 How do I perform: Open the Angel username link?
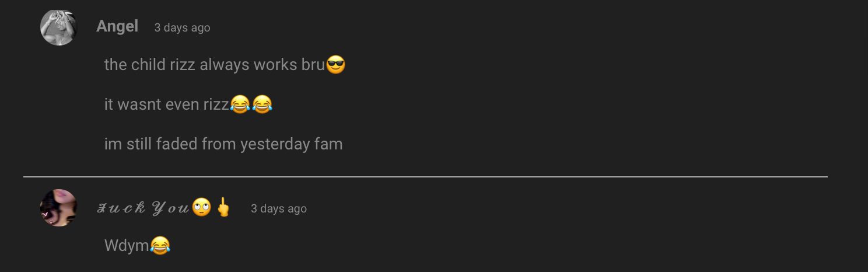point(117,26)
